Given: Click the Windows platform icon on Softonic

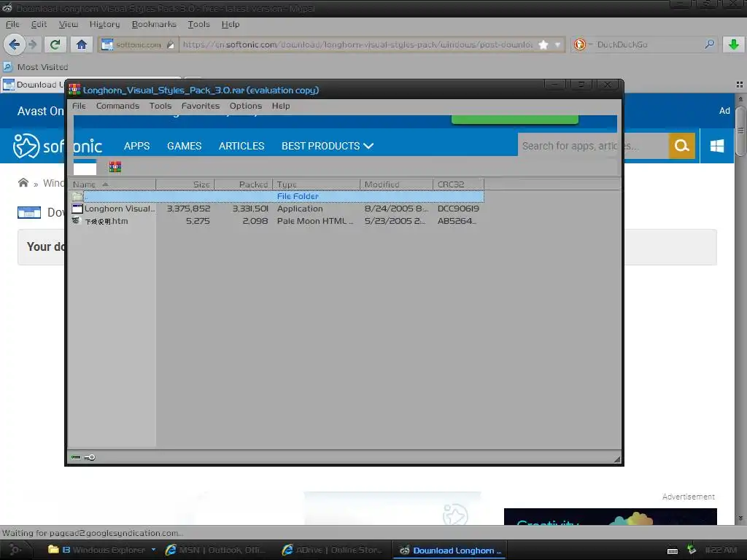Looking at the screenshot, I should tap(717, 146).
